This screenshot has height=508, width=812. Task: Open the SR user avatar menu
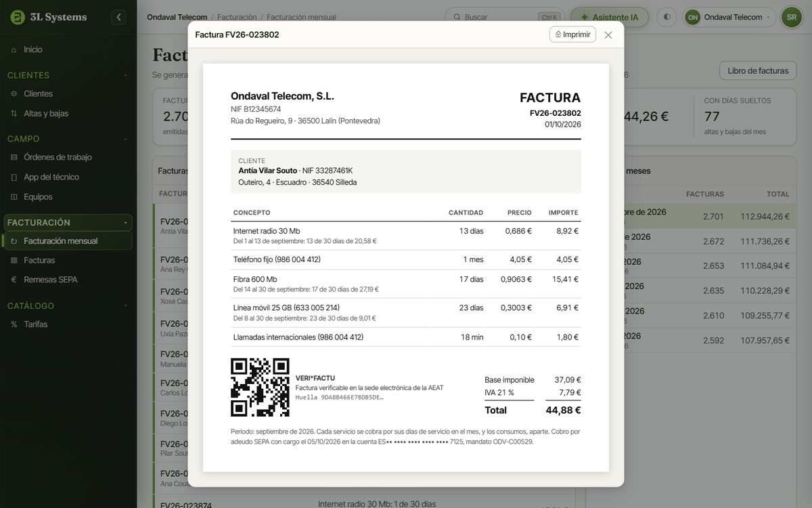[791, 17]
